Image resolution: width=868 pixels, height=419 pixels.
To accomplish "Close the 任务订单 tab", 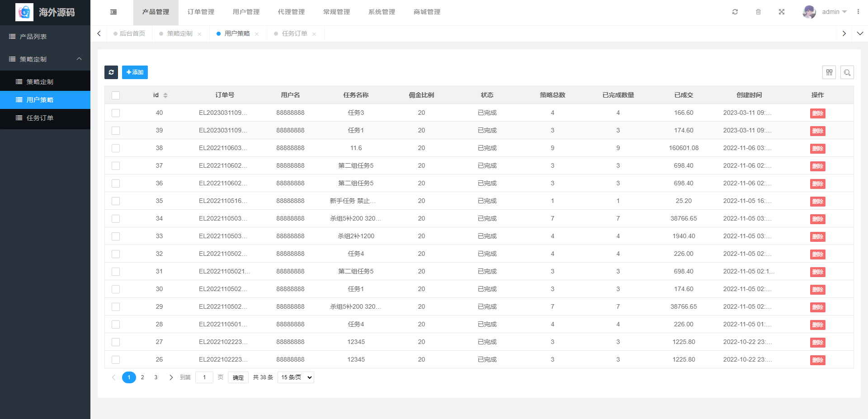I will (314, 34).
